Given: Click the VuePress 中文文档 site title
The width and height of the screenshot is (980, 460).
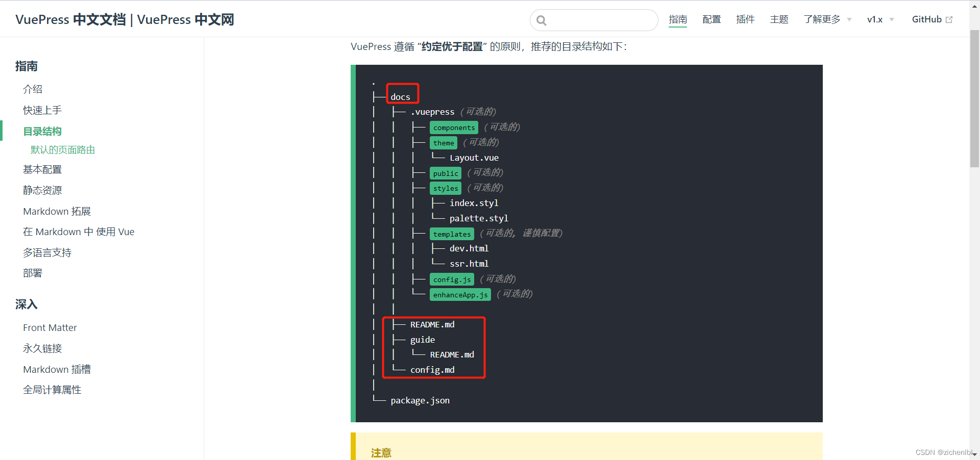Looking at the screenshot, I should [x=125, y=19].
